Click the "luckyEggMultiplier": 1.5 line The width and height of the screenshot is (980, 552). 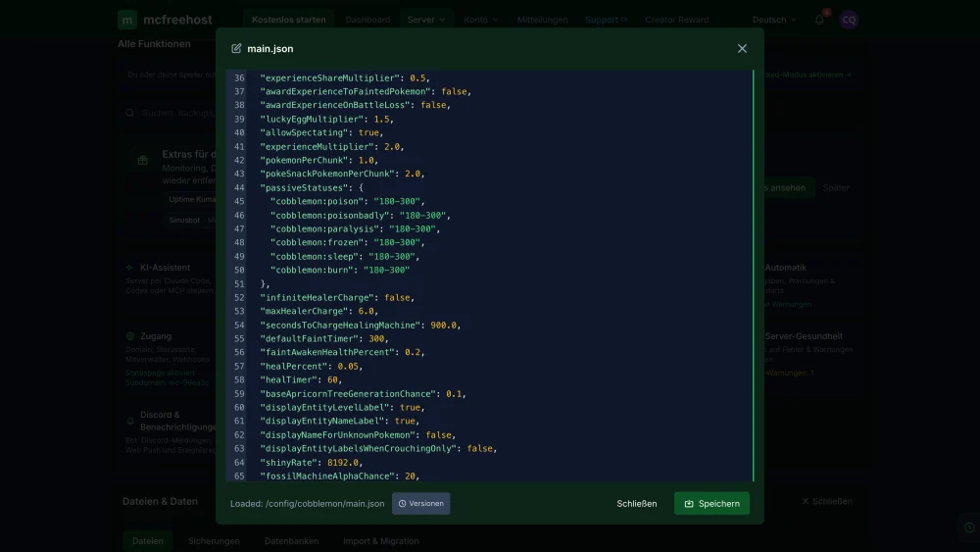click(327, 119)
